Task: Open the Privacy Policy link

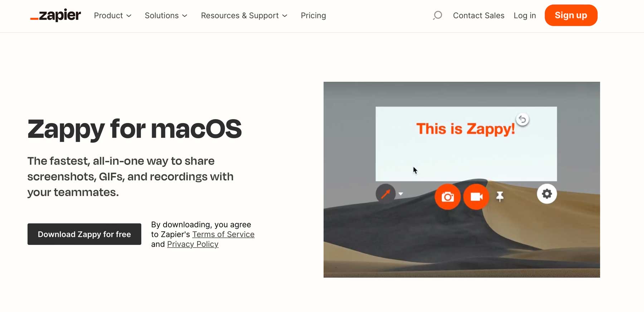Action: [193, 244]
